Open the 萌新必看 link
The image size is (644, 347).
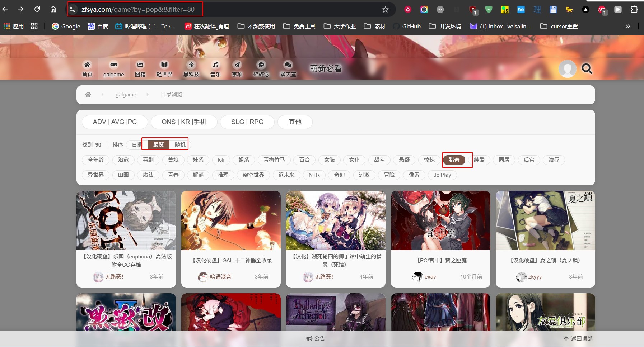tap(326, 68)
